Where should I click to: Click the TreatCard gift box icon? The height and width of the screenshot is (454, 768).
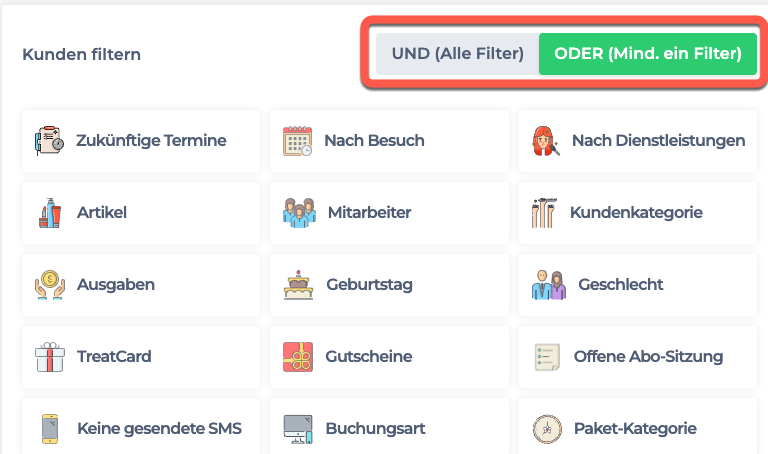49,357
